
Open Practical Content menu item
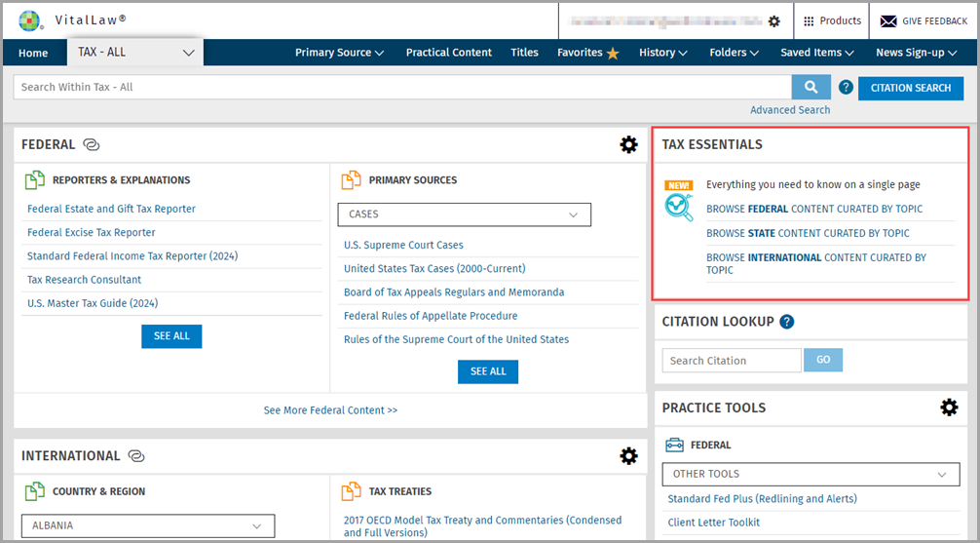(449, 53)
